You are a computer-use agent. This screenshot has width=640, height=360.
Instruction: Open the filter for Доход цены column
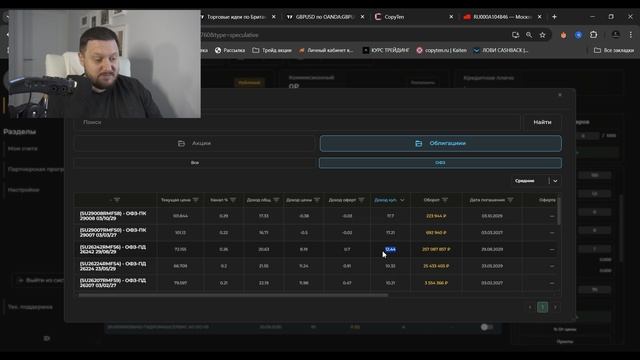317,200
